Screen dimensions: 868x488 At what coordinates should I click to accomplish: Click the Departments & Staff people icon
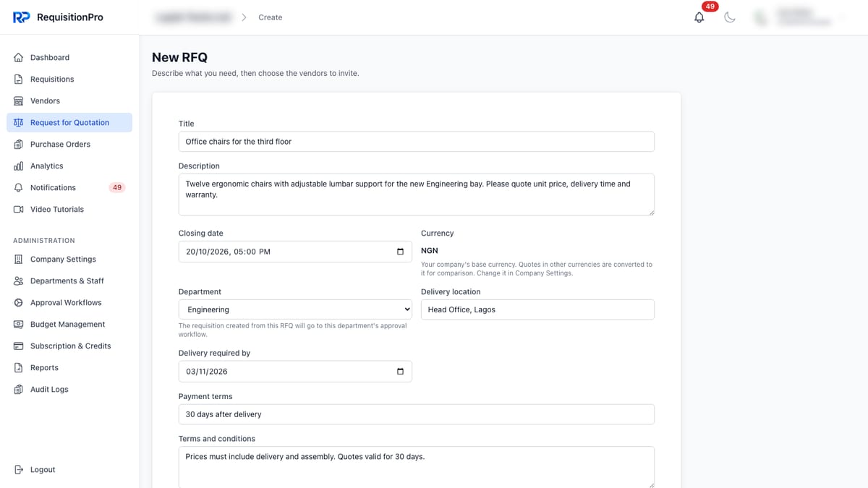click(19, 281)
